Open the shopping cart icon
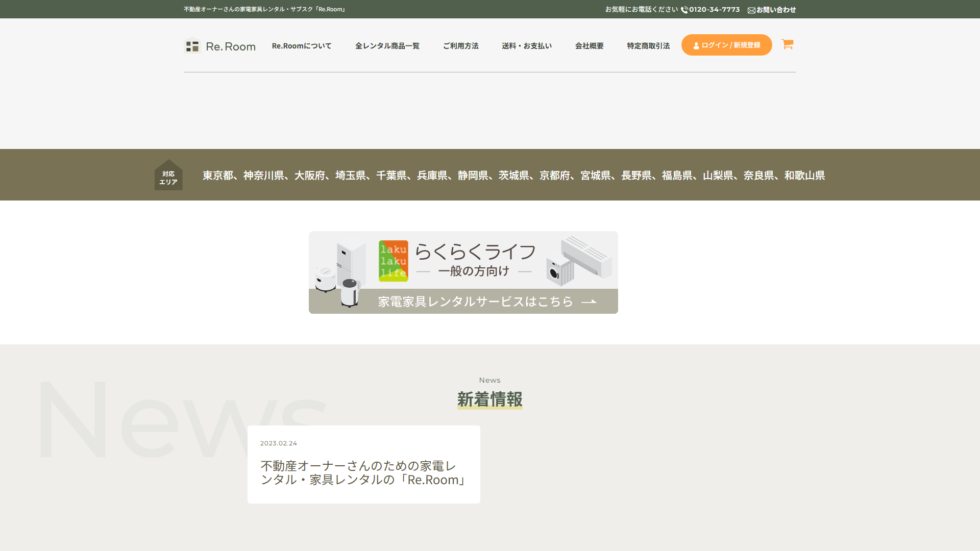980x551 pixels. click(x=788, y=45)
